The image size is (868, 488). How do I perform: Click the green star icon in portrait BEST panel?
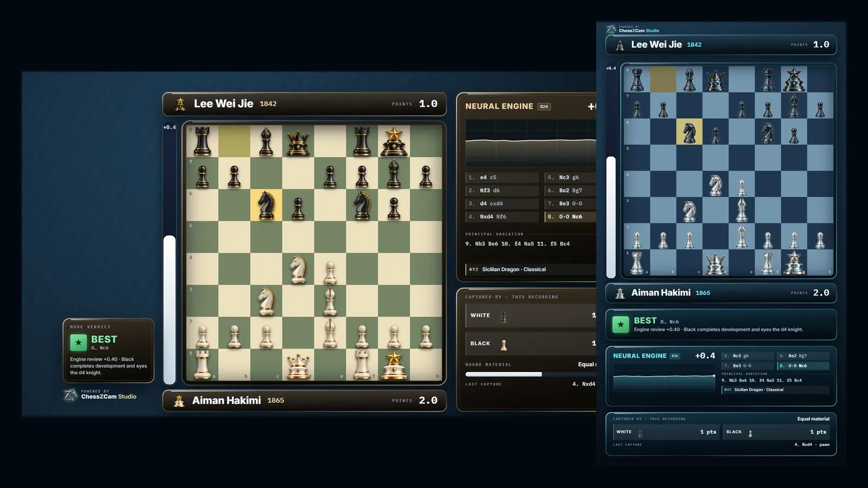(621, 324)
